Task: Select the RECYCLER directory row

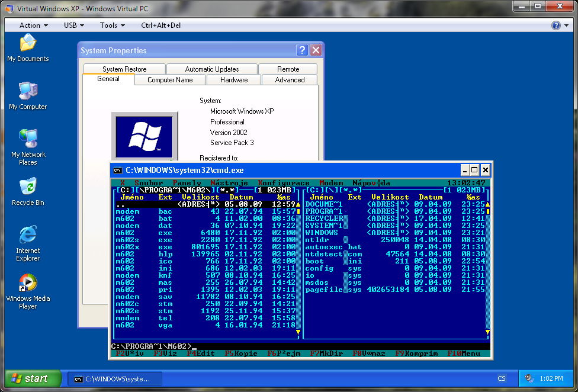Action: click(395, 219)
